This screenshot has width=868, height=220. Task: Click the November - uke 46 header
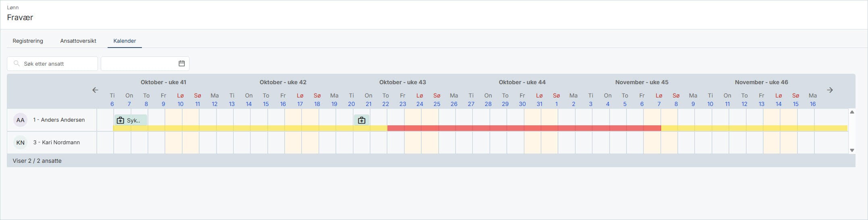coord(761,82)
